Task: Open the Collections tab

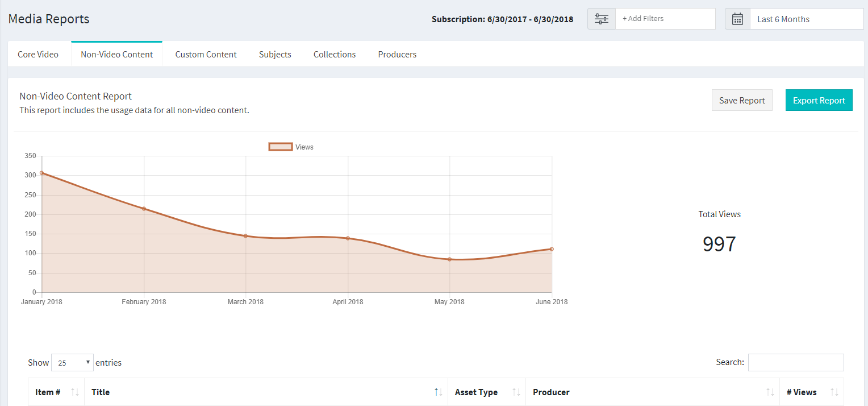Action: click(335, 55)
